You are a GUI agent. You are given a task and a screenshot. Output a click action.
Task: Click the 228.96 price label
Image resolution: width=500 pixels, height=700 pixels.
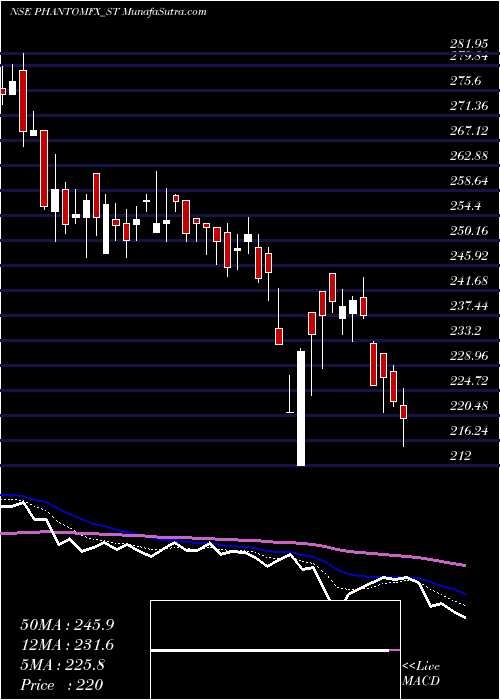[x=468, y=356]
